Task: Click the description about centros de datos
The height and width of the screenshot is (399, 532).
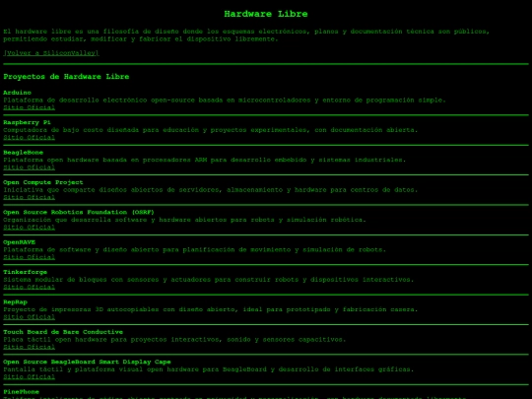Action: click(211, 190)
